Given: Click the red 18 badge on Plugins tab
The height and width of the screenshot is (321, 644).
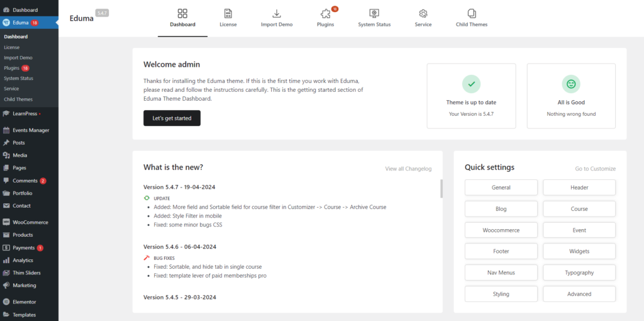Looking at the screenshot, I should (x=335, y=9).
